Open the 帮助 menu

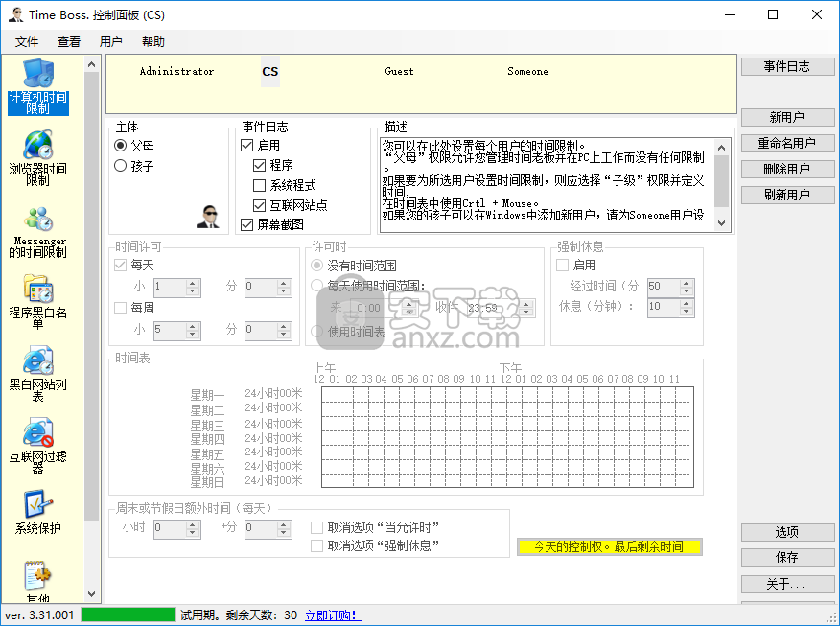click(153, 42)
